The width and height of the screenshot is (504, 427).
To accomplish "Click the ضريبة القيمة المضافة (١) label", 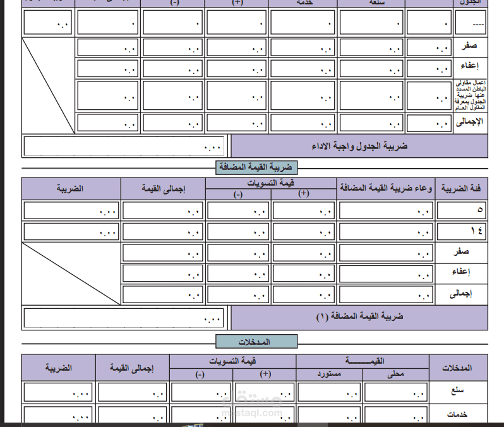I will [x=359, y=317].
